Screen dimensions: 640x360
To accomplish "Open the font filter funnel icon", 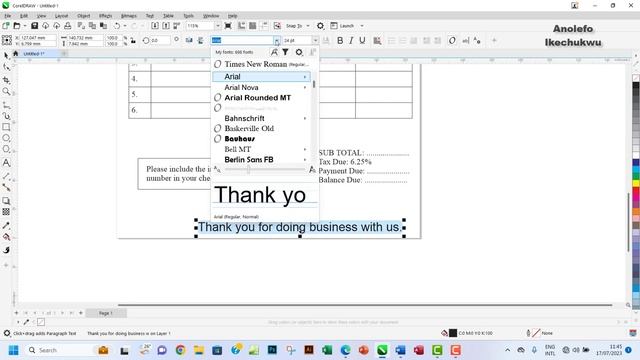I will (x=285, y=52).
